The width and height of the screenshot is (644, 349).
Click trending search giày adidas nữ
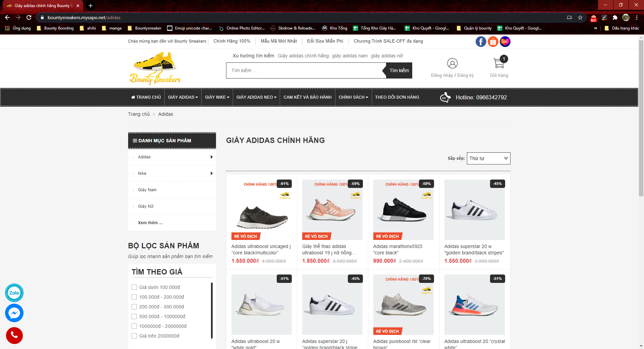click(x=387, y=56)
